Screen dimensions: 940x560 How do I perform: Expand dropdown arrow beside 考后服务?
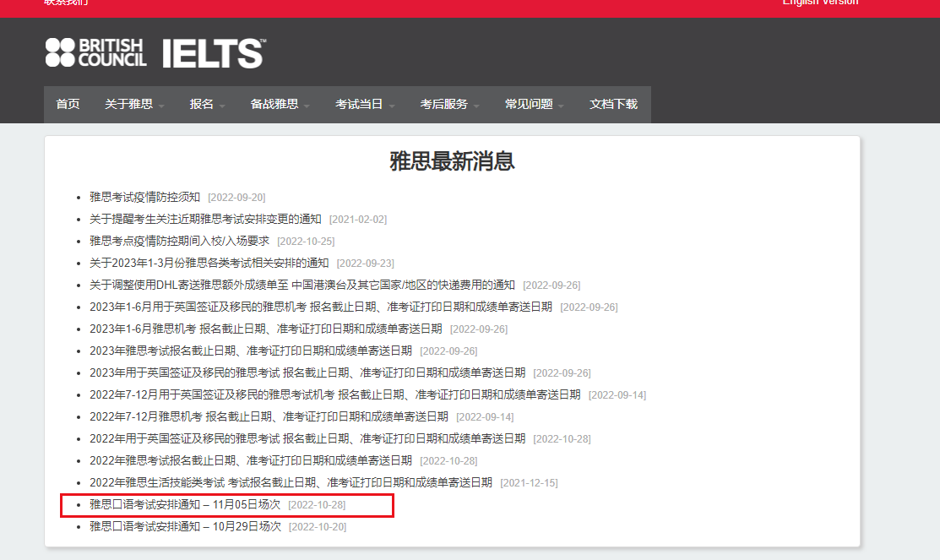476,106
